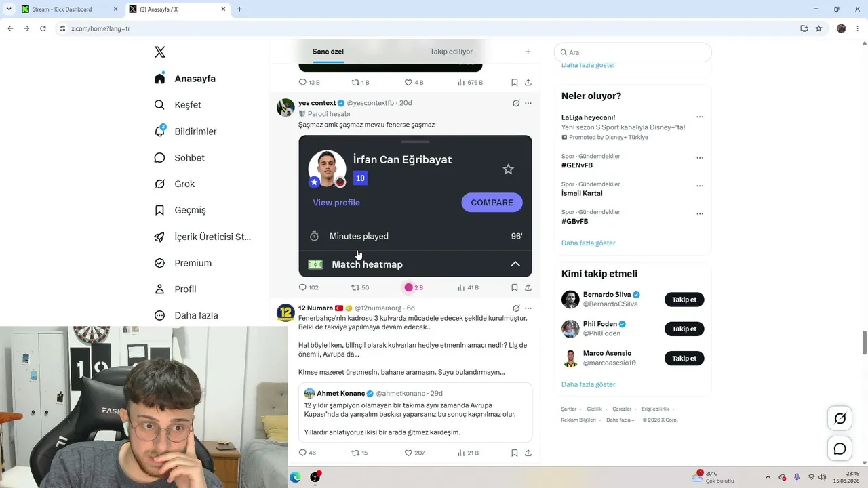Open Microsoft Edge from the taskbar
The image size is (868, 488).
[x=295, y=477]
